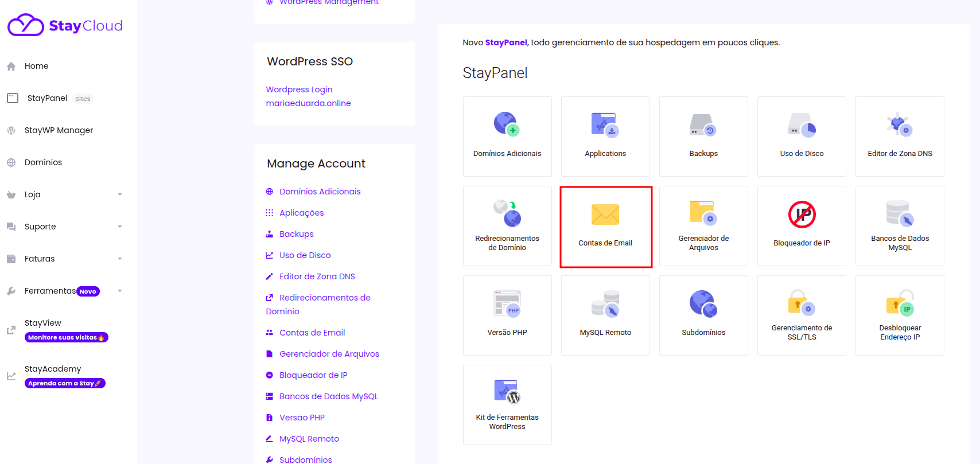Click 'Monitore suas visitas' badge

pos(67,337)
